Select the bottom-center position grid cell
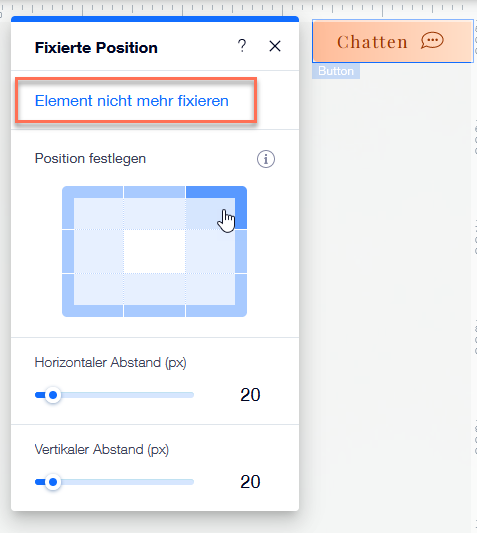This screenshot has height=533, width=477. pyautogui.click(x=154, y=295)
